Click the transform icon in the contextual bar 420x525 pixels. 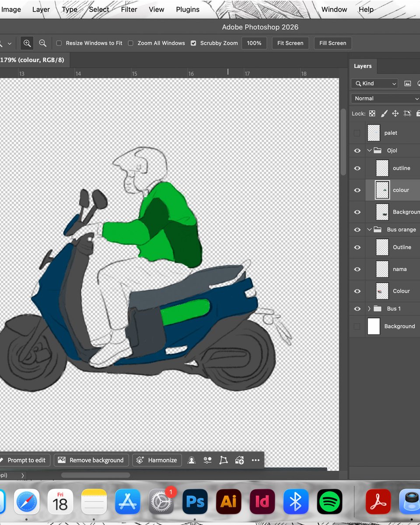pyautogui.click(x=224, y=460)
